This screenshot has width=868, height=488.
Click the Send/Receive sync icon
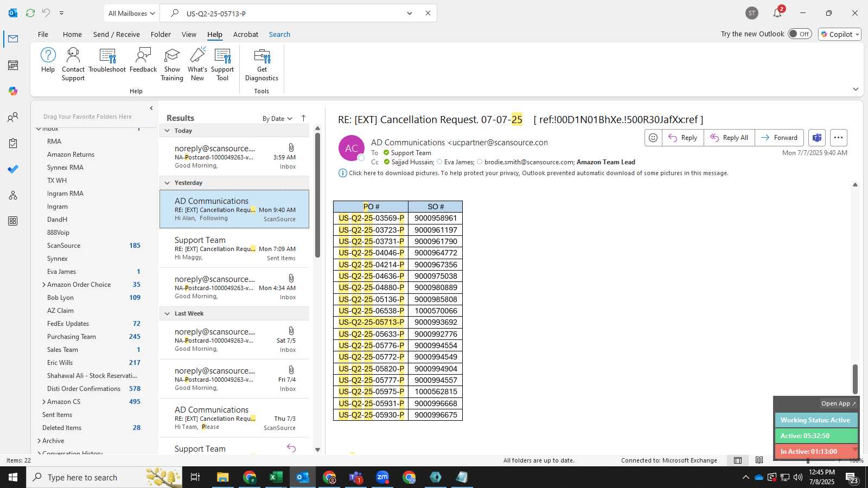pos(30,13)
